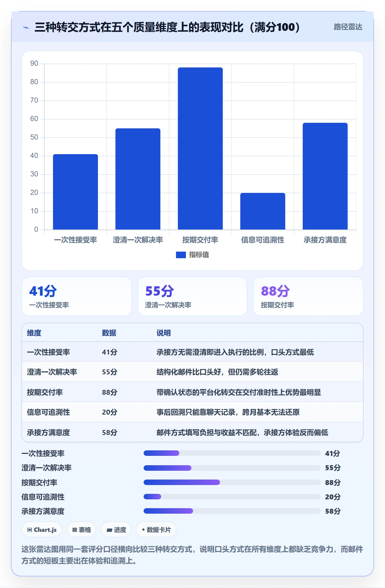Click the 20分 cell in the table
385x588 pixels.
click(109, 412)
